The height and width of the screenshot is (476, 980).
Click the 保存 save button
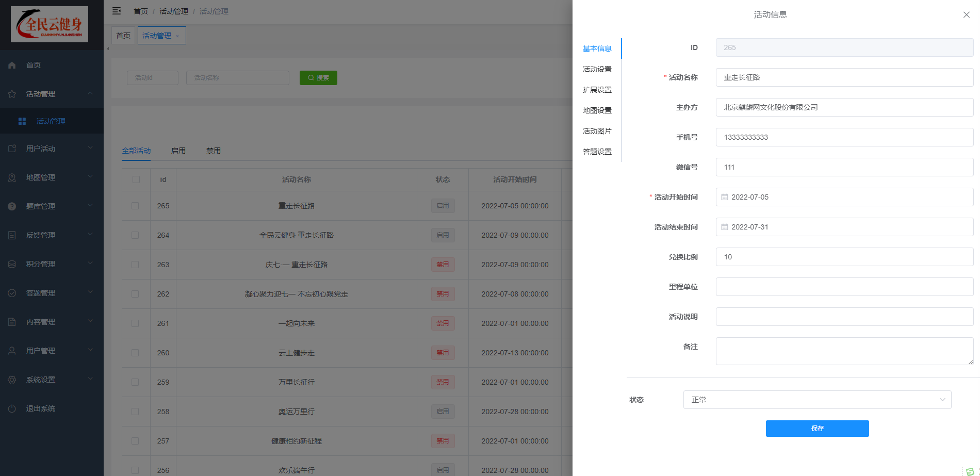tap(817, 429)
